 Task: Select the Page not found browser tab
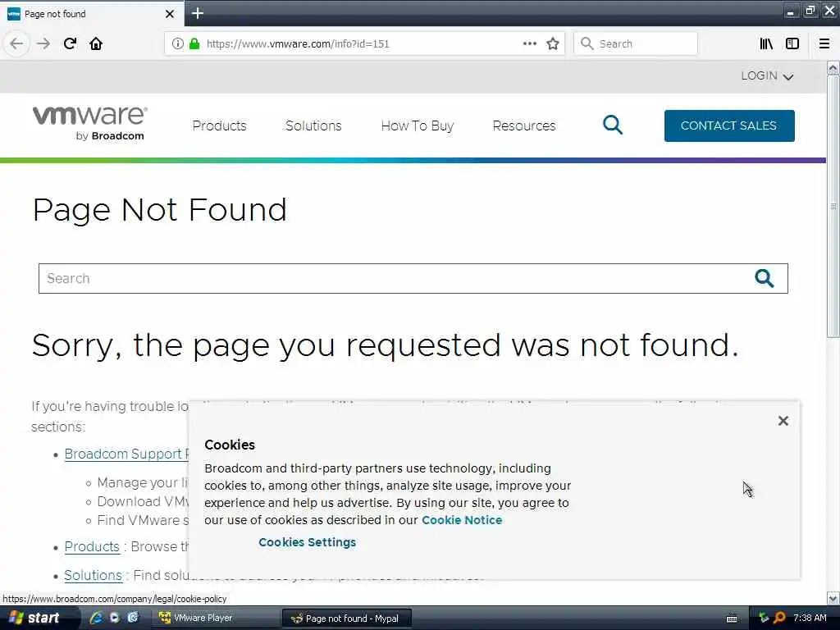(91, 13)
